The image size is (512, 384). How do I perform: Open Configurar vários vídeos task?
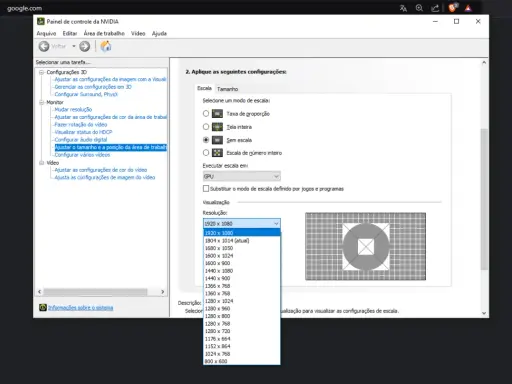point(82,155)
